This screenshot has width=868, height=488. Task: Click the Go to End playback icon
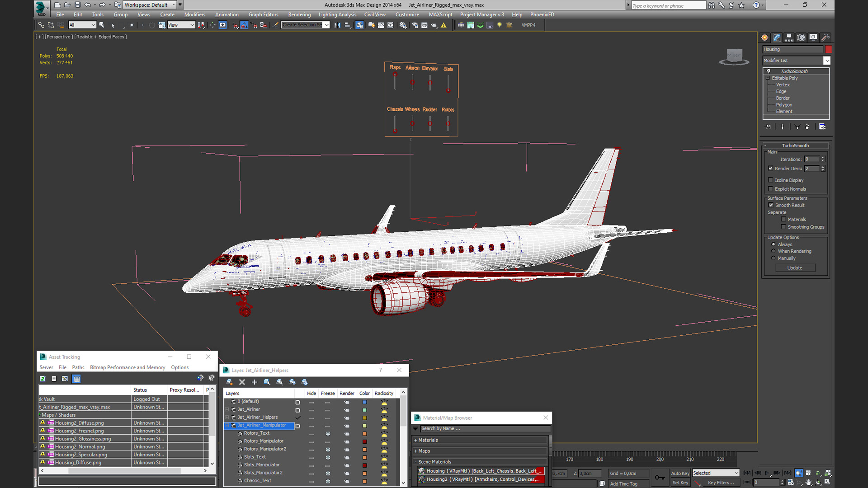pos(788,473)
